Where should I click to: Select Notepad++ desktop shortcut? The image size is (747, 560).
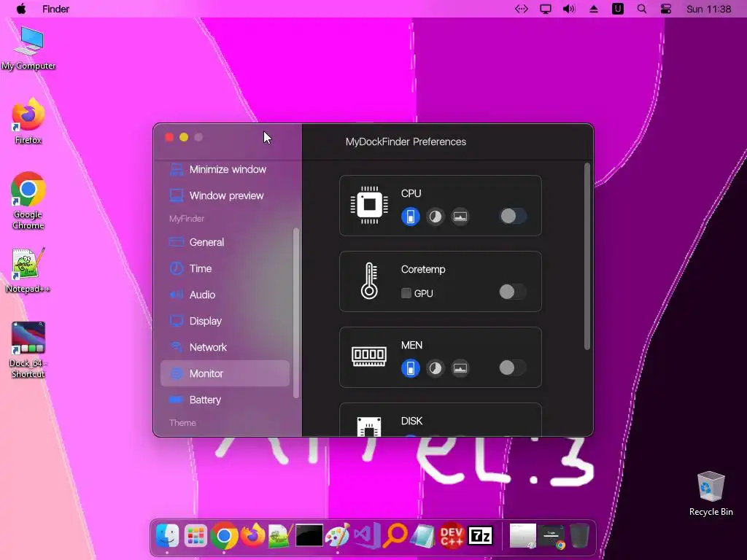coord(28,271)
